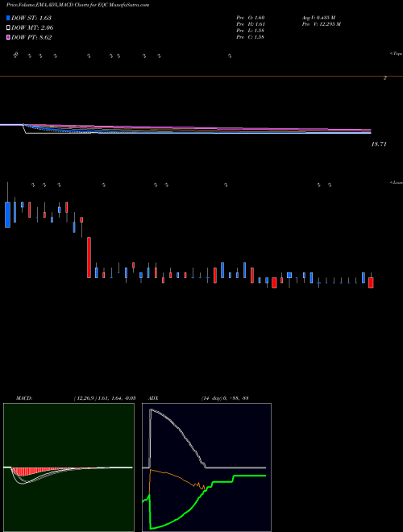Click the tall red gap-down candlestick

pos(89,257)
